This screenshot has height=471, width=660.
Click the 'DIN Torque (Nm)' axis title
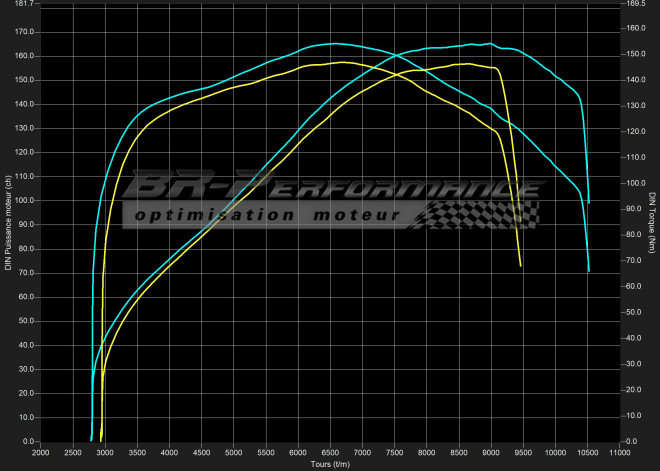click(652, 222)
